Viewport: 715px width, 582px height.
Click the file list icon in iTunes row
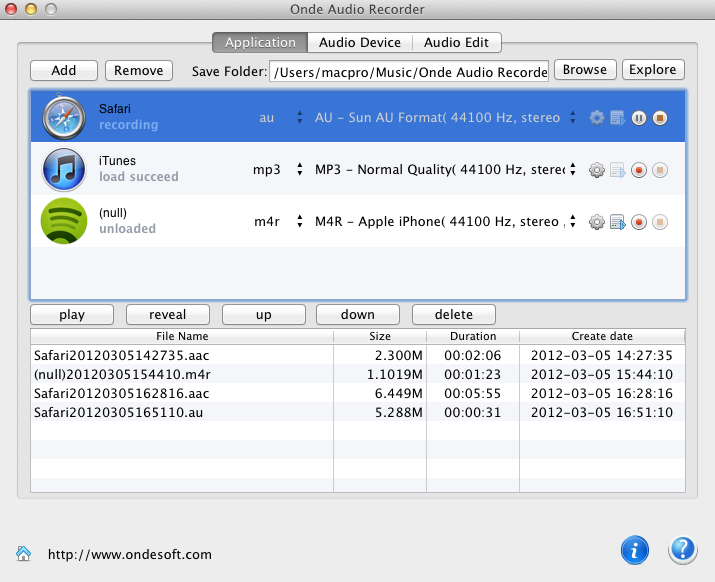point(617,170)
